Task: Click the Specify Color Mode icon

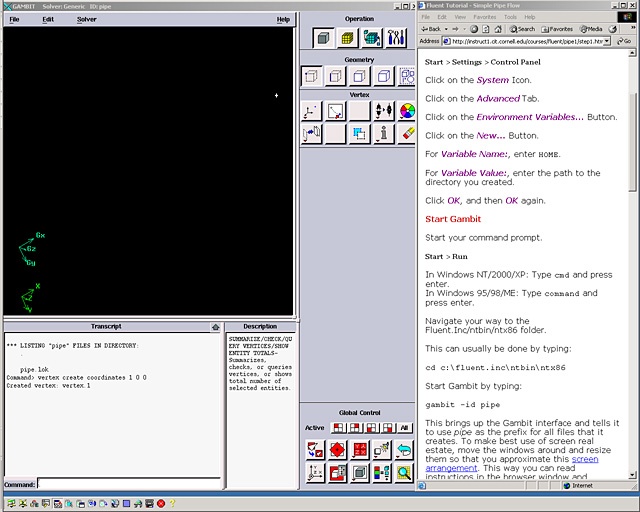Action: [382, 472]
